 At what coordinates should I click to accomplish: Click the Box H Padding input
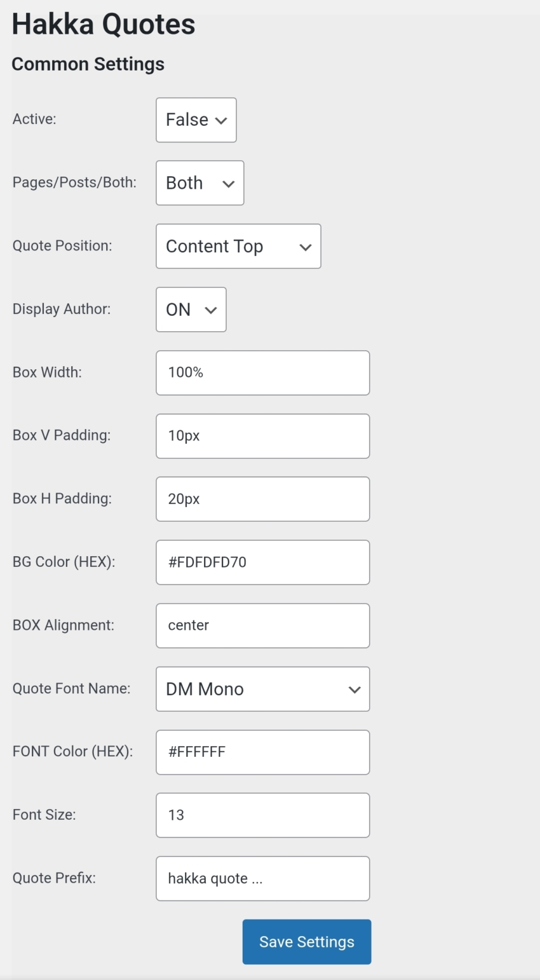pyautogui.click(x=262, y=499)
